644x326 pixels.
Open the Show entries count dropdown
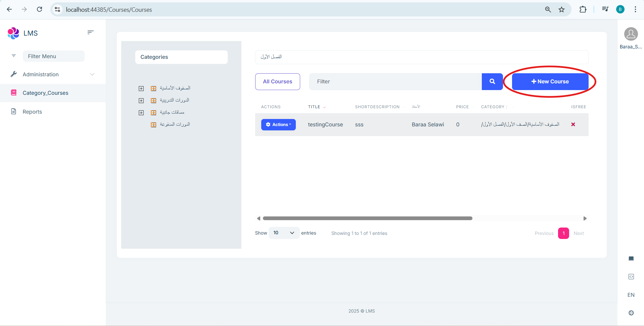pos(284,233)
